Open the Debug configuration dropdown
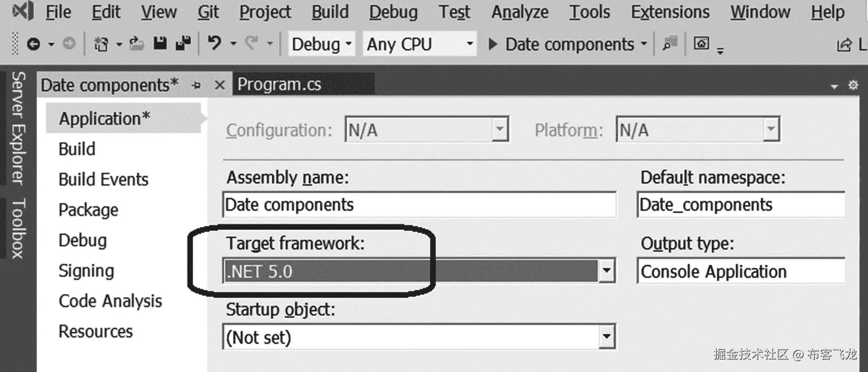Viewport: 868px width, 372px height. click(x=321, y=44)
